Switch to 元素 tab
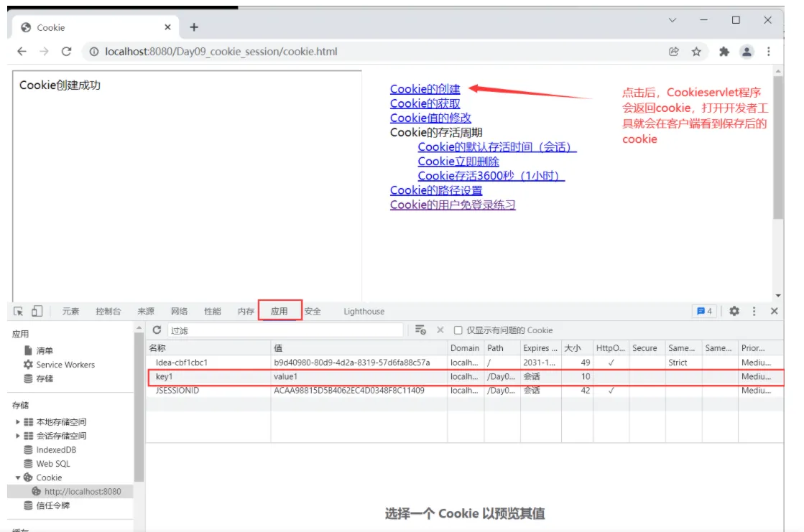804x532 pixels. click(x=70, y=311)
